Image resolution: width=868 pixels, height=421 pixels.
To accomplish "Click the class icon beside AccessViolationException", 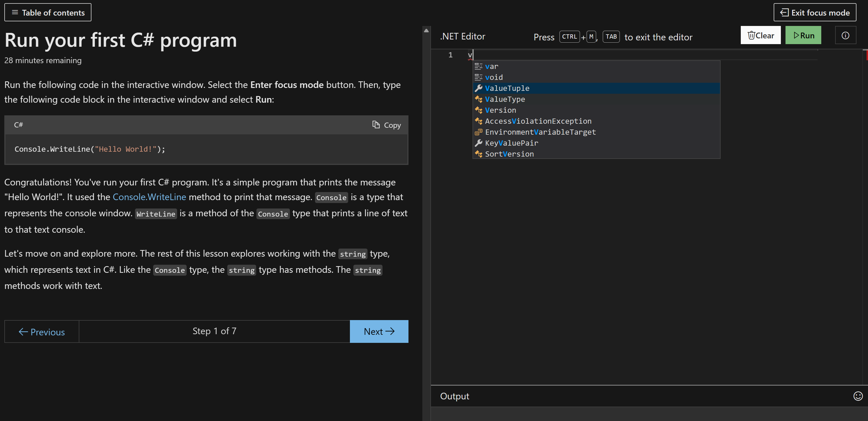I will click(479, 121).
